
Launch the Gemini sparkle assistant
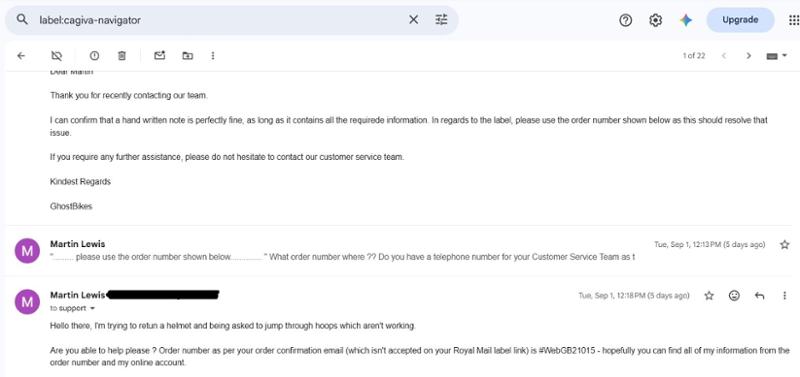click(x=686, y=20)
